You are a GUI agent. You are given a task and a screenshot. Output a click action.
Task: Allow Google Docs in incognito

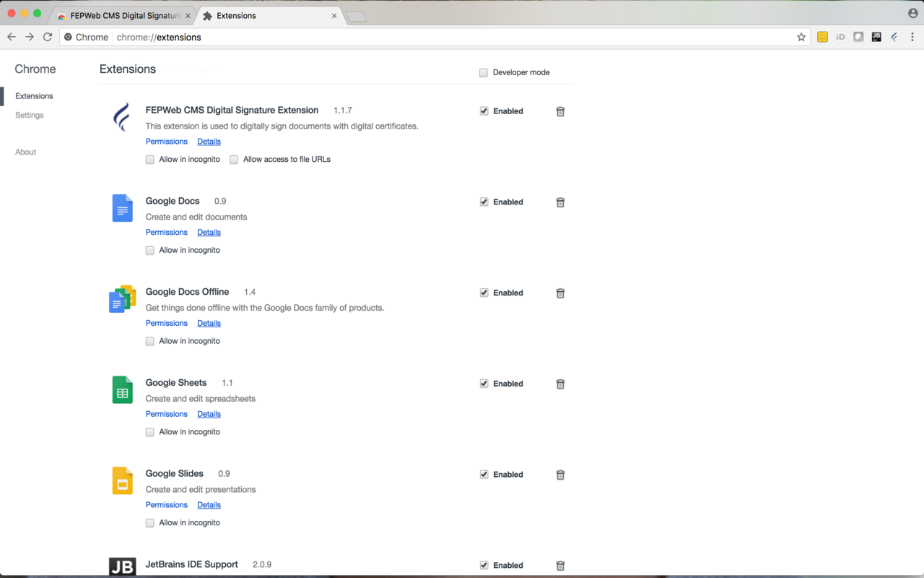(150, 251)
